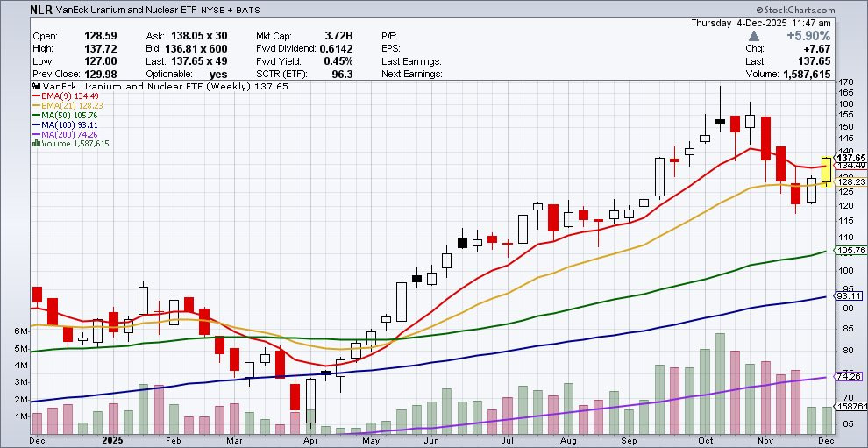Click the Open value 128.59
Screen dimensions: 868x448
pos(100,36)
